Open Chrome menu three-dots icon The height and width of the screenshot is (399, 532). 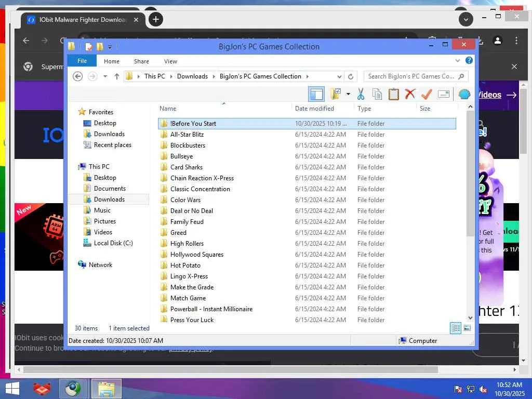coord(516,41)
